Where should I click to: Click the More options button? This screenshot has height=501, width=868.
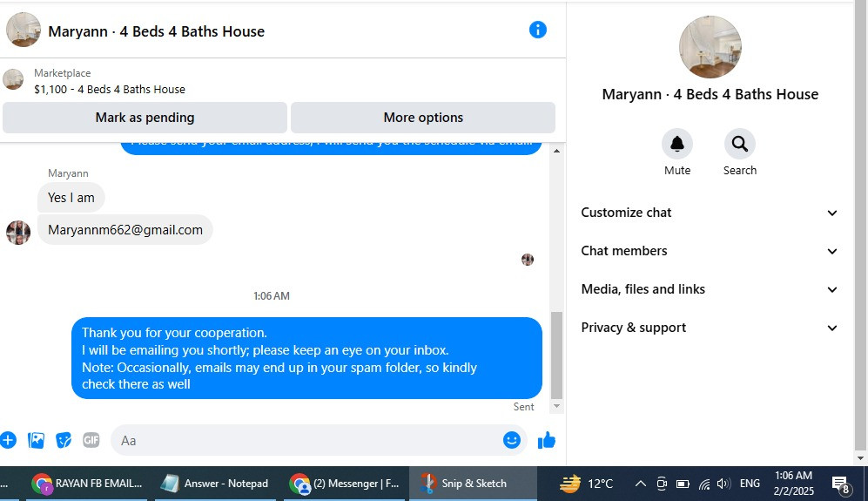[423, 118]
